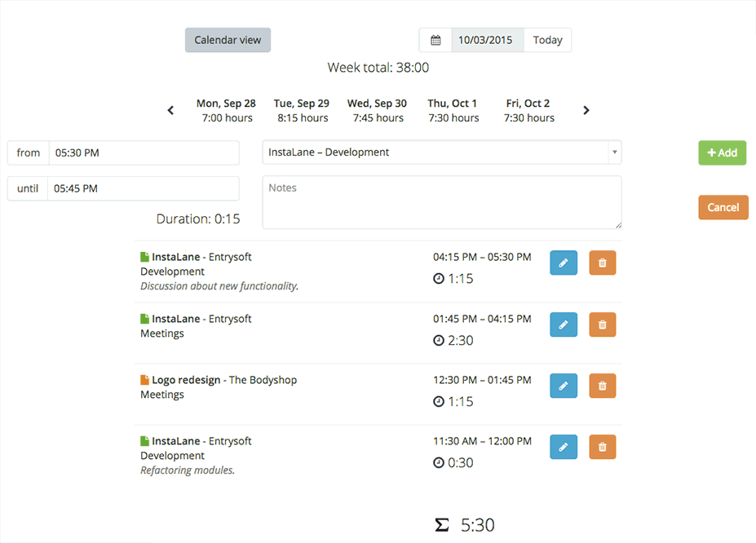Click orange file icon beside Logo redesign
This screenshot has width=756, height=543.
(144, 380)
